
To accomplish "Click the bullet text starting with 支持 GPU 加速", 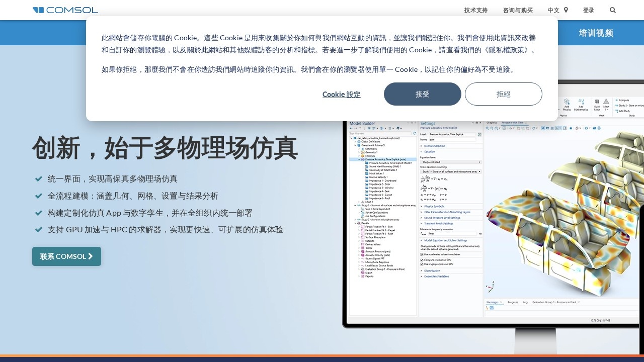I will pyautogui.click(x=166, y=230).
